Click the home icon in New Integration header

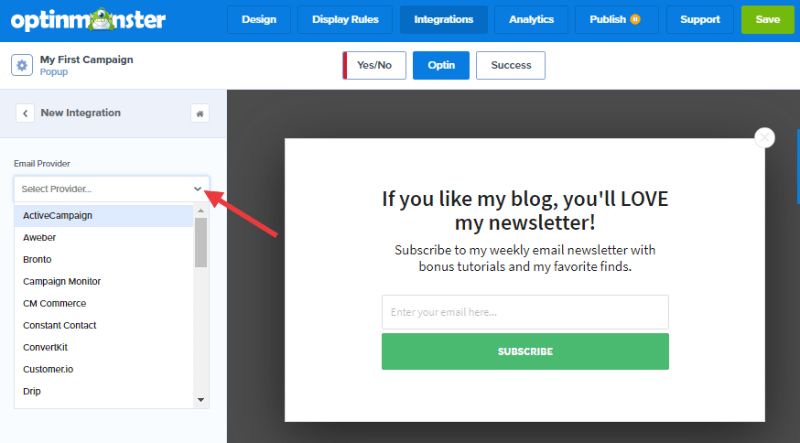[200, 113]
